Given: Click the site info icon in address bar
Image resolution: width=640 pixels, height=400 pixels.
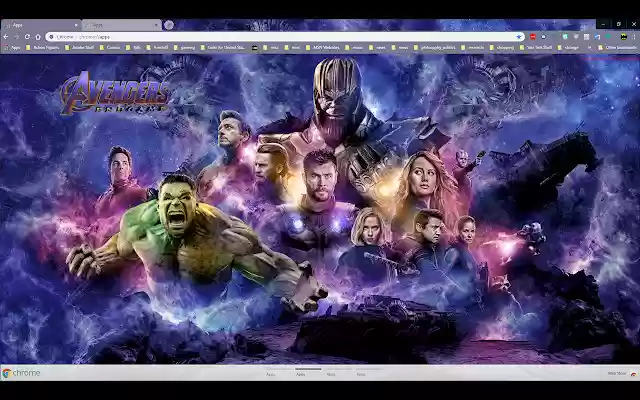Looking at the screenshot, I should tap(51, 37).
